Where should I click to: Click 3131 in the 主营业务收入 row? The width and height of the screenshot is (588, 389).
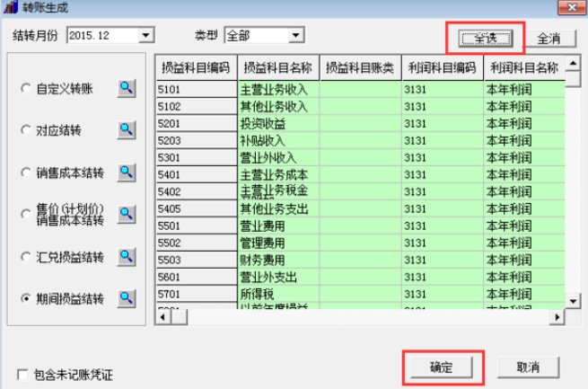[443, 89]
